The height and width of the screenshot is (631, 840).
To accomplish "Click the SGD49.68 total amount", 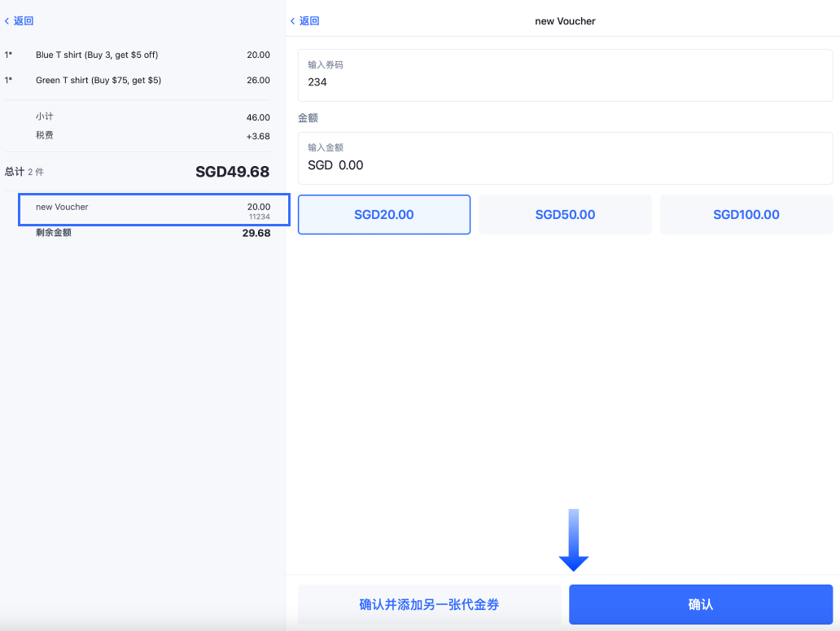I will (233, 172).
